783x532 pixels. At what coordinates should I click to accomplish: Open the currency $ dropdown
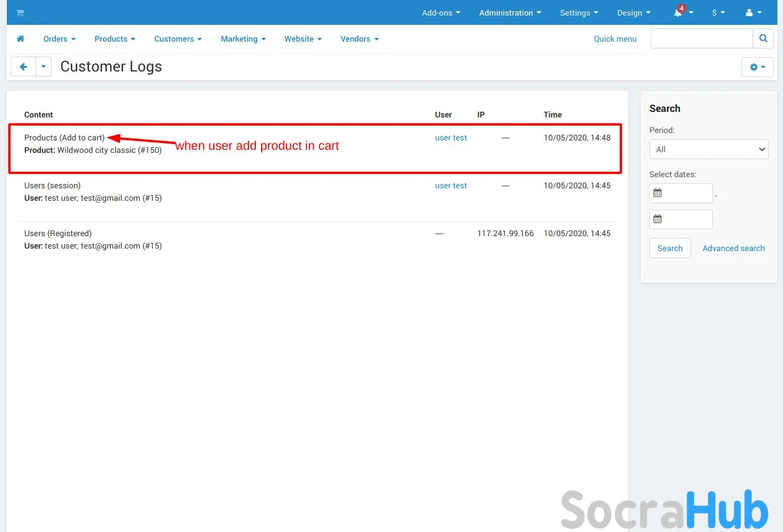[718, 12]
